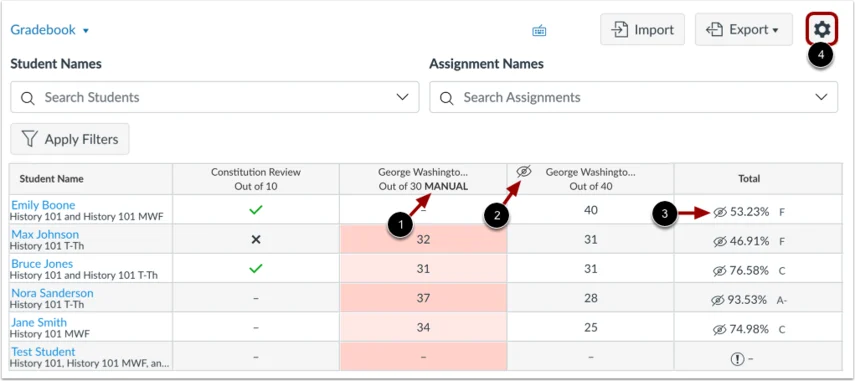Open the Gradebook settings gear icon
The height and width of the screenshot is (381, 855).
(822, 29)
